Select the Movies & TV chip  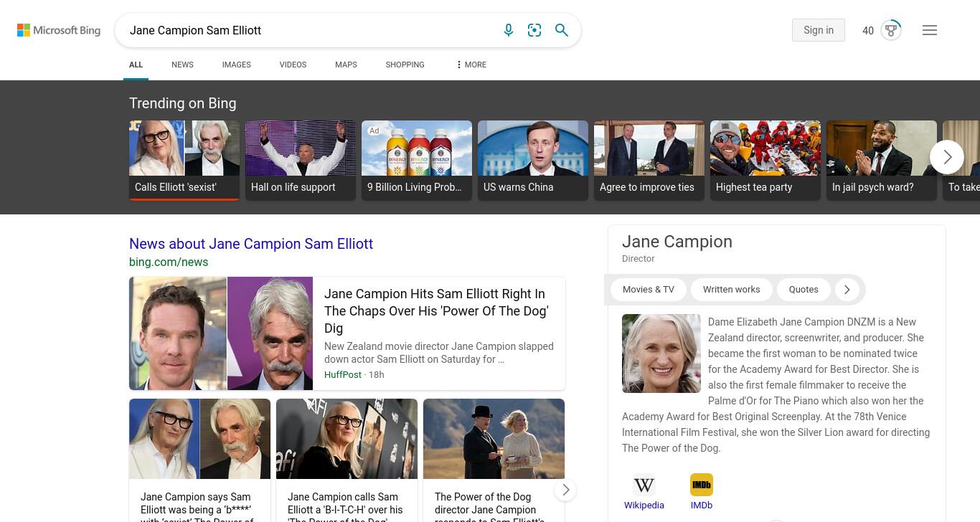[x=649, y=290]
